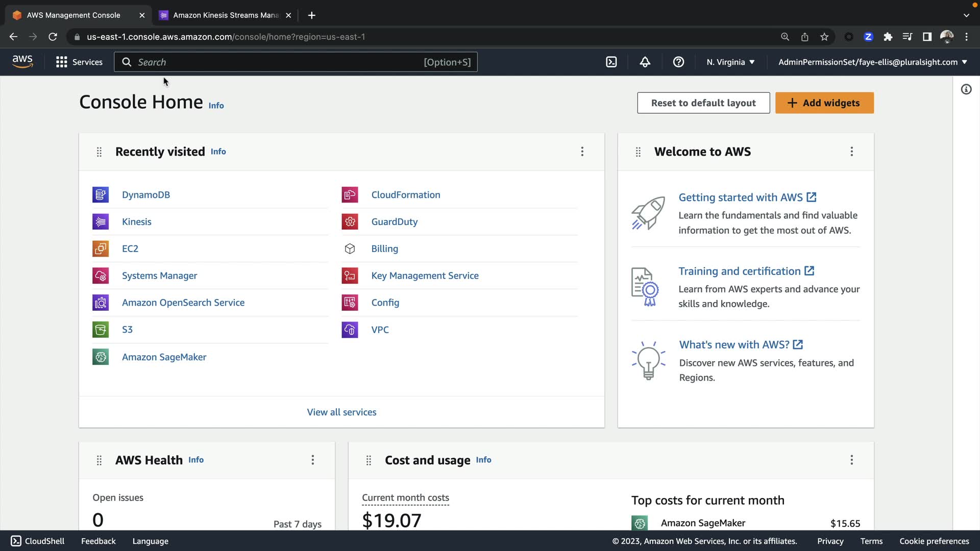The height and width of the screenshot is (551, 980).
Task: Click the DynamoDB service icon
Action: (101, 195)
